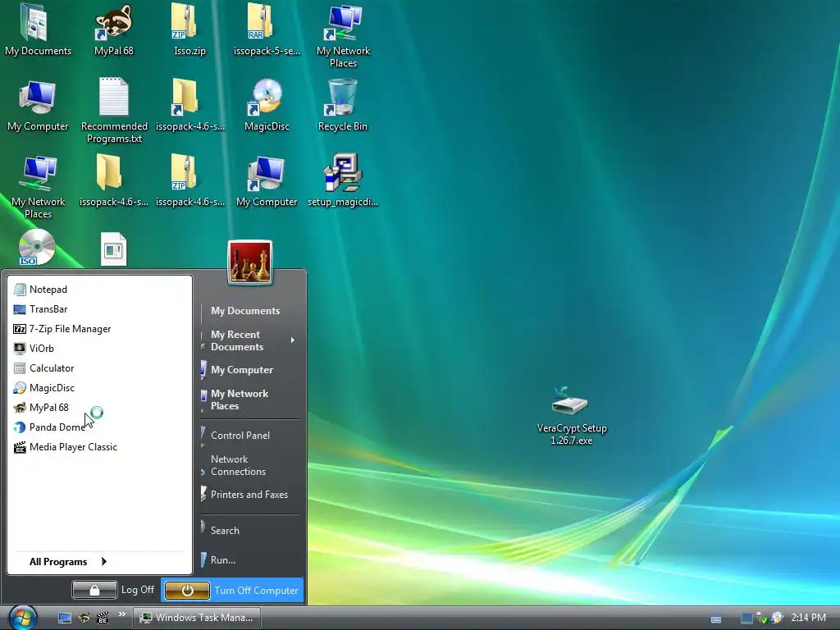Click Show Desktop in Quick Launch
Viewport: 840px width, 630px height.
point(65,618)
